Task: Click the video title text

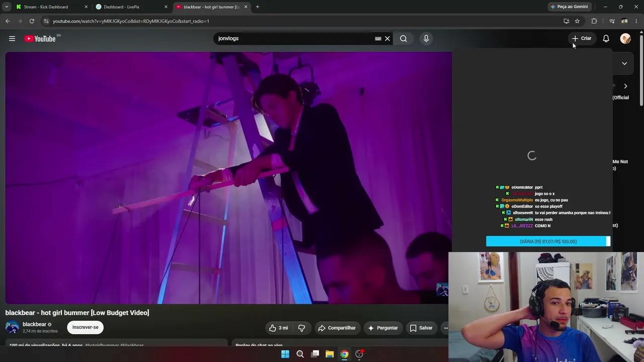Action: [x=77, y=313]
